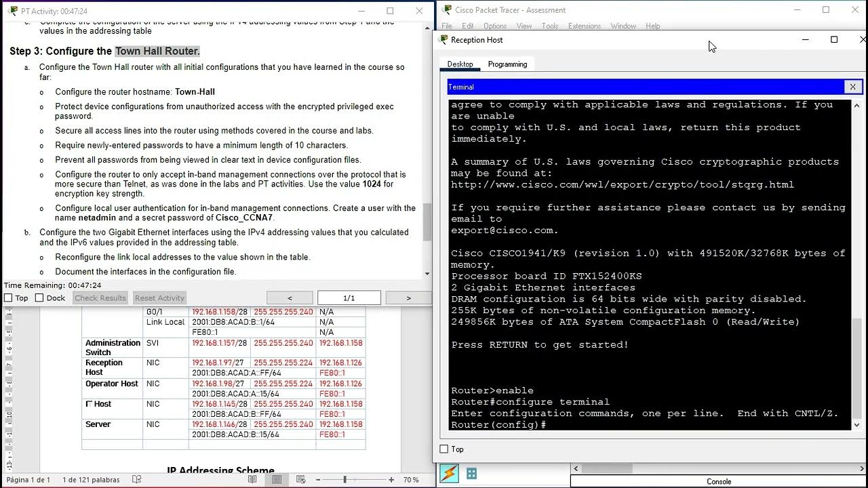Maximize the PT Activity window
Image resolution: width=868 pixels, height=488 pixels.
390,11
